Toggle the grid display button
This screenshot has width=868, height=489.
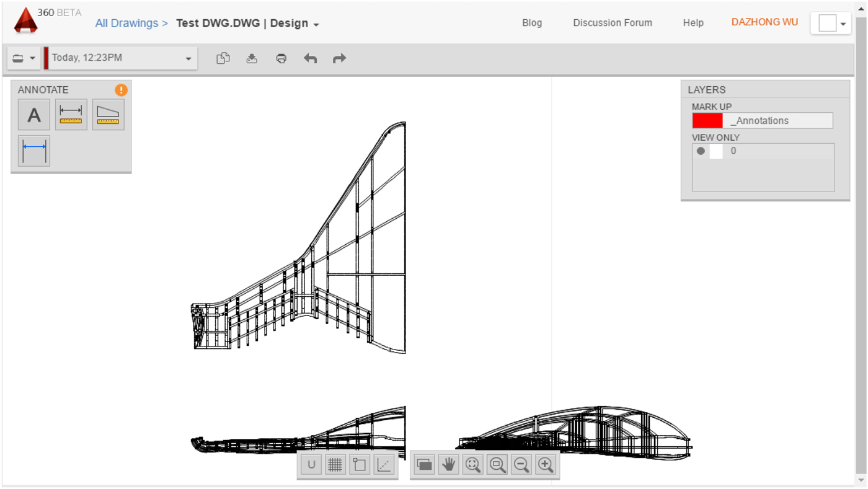click(x=335, y=465)
